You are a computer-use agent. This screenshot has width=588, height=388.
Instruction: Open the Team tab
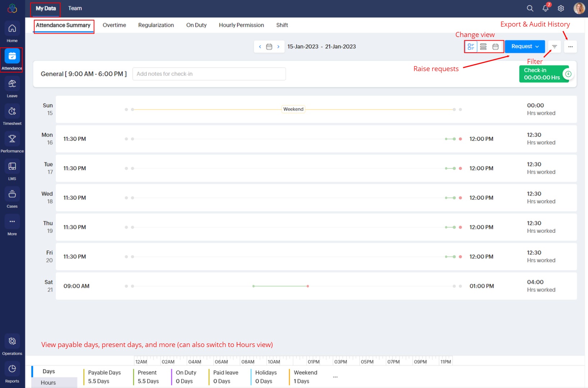click(x=75, y=8)
